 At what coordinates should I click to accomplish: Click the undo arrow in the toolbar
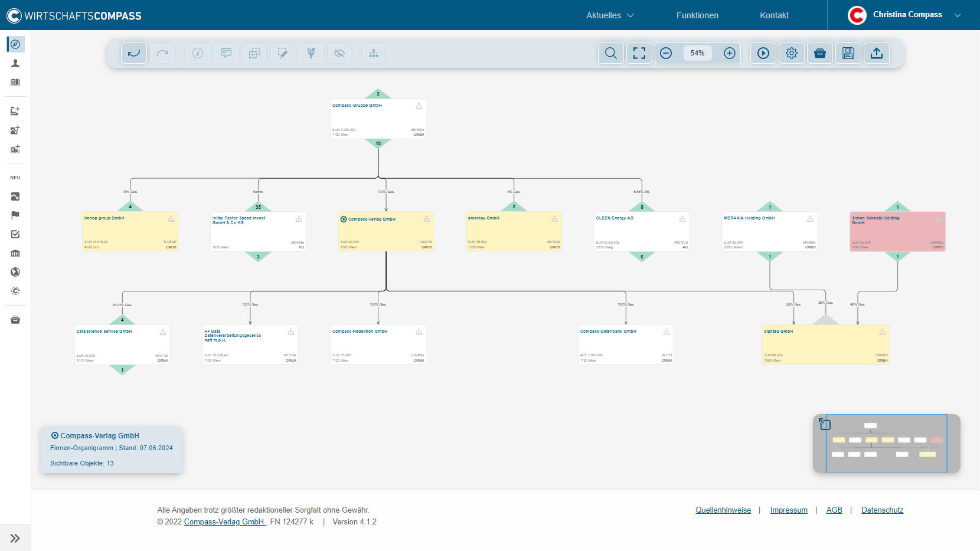click(x=134, y=53)
